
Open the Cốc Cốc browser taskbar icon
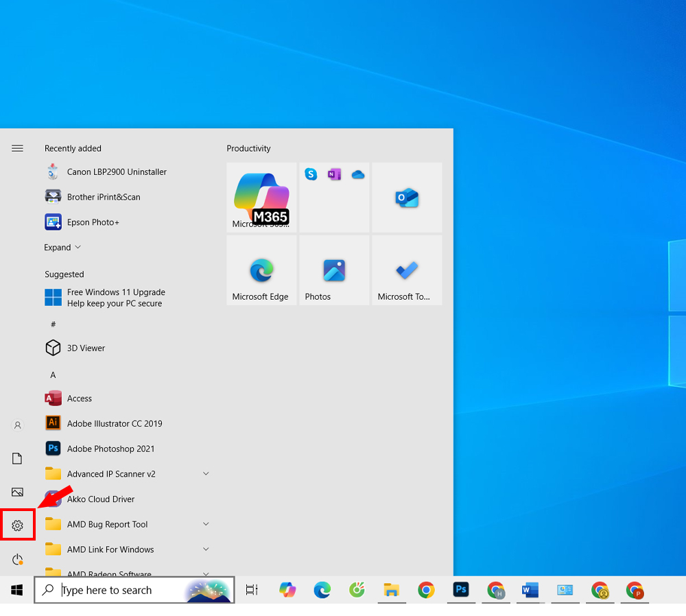(357, 590)
